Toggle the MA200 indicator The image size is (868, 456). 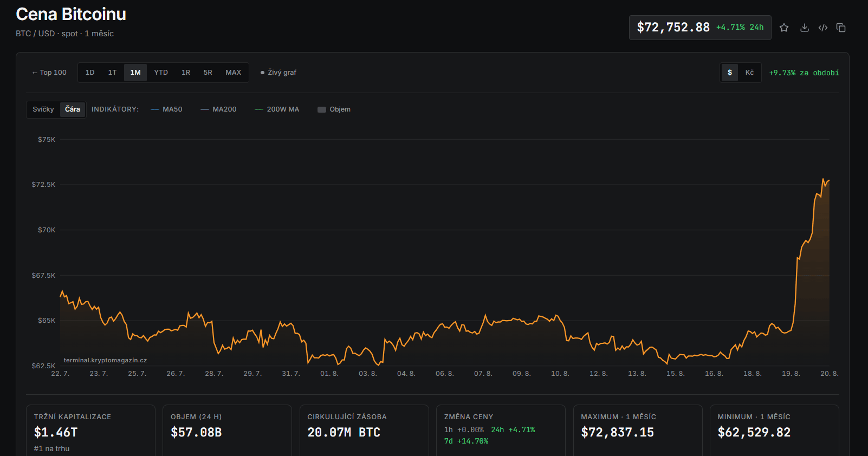pyautogui.click(x=218, y=109)
